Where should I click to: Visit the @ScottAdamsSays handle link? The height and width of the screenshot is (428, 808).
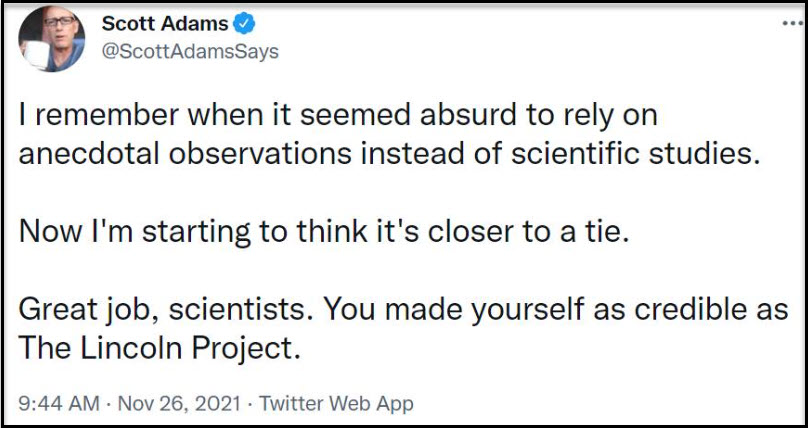click(190, 52)
